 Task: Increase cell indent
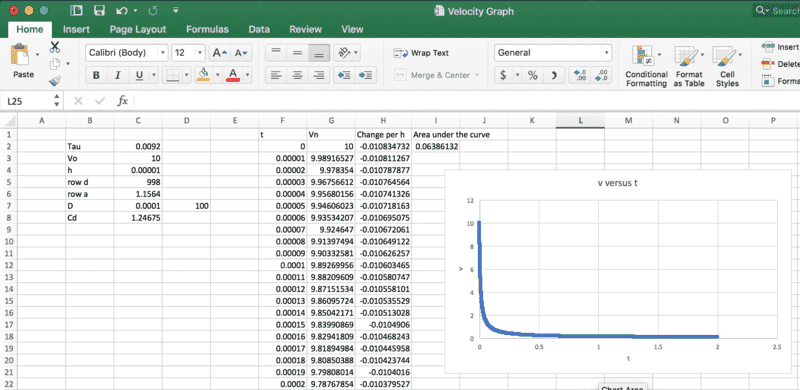point(366,75)
